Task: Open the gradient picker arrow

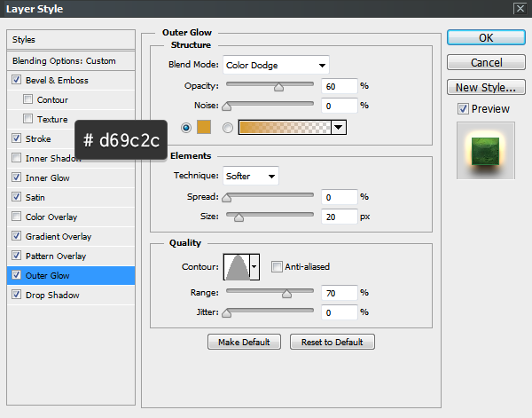Action: click(x=339, y=128)
